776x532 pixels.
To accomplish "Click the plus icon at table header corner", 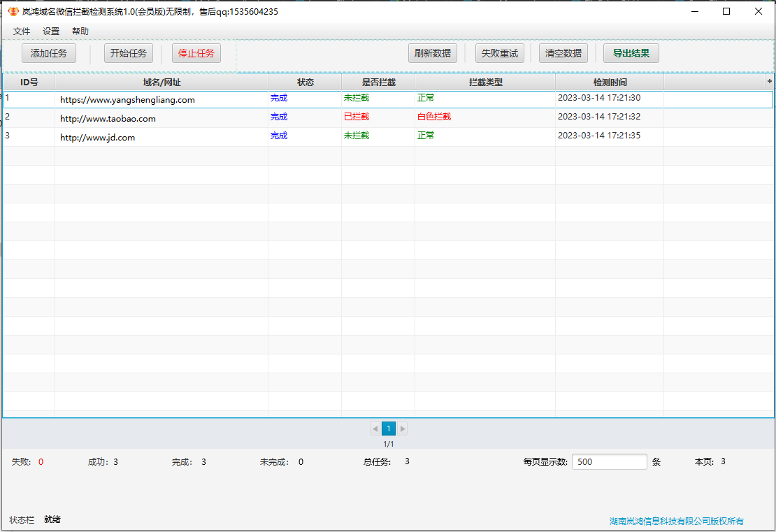I will tap(770, 82).
